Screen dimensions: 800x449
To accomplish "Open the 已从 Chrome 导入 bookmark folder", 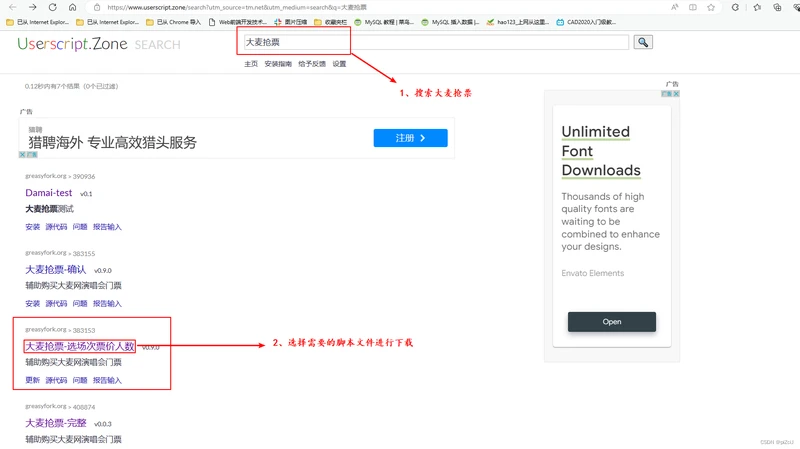I will pos(173,22).
